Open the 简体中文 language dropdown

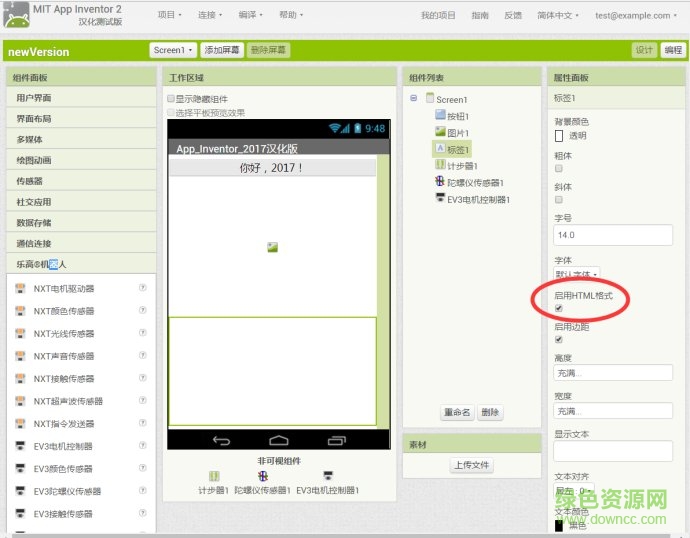point(558,15)
